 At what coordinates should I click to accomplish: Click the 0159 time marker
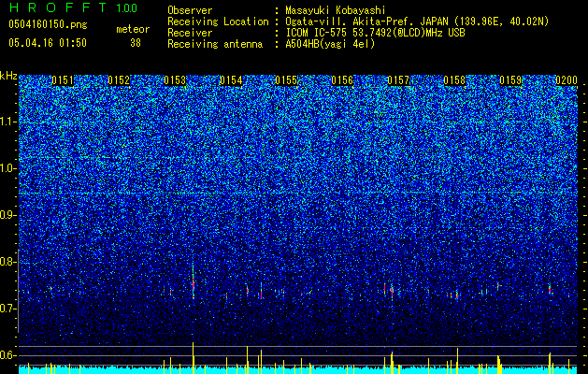click(510, 80)
